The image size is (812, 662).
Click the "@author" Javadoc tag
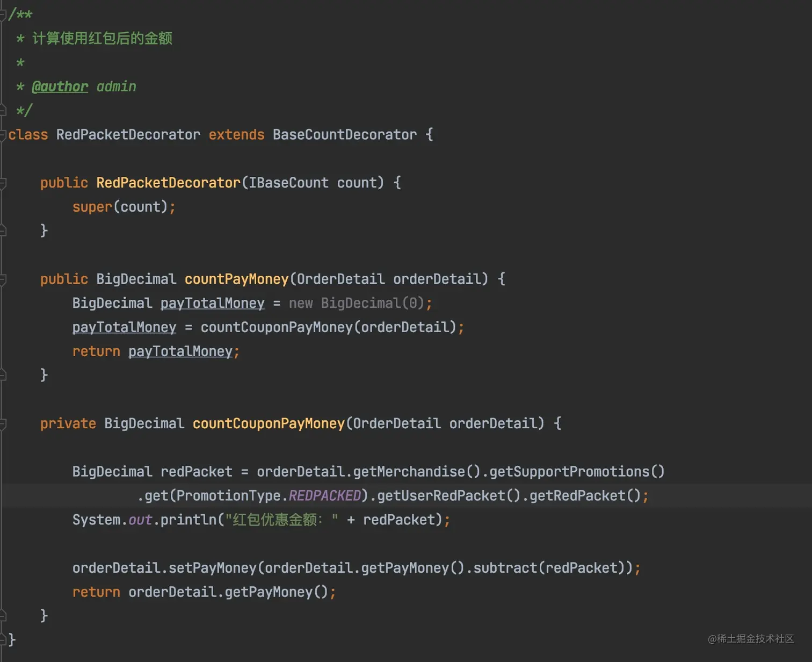(x=60, y=87)
